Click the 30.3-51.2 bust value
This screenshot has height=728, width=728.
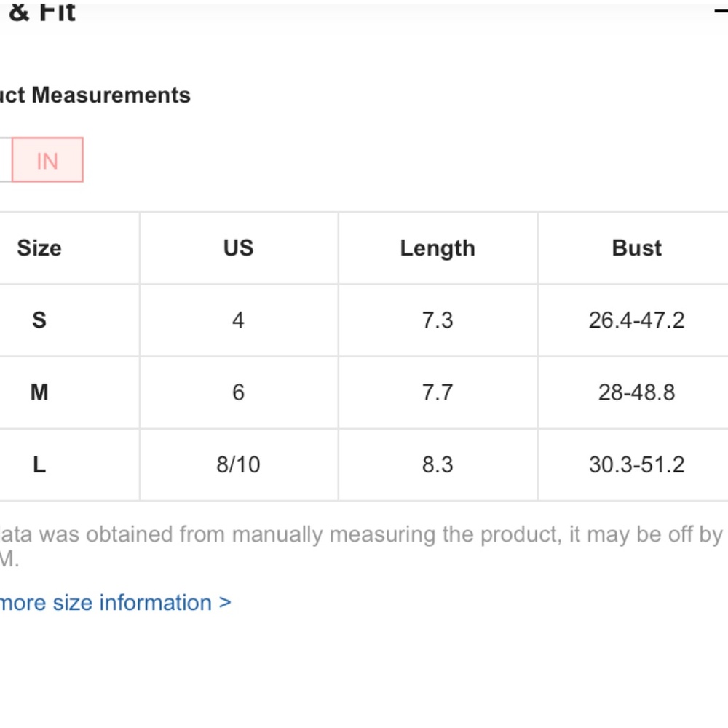[x=637, y=464]
